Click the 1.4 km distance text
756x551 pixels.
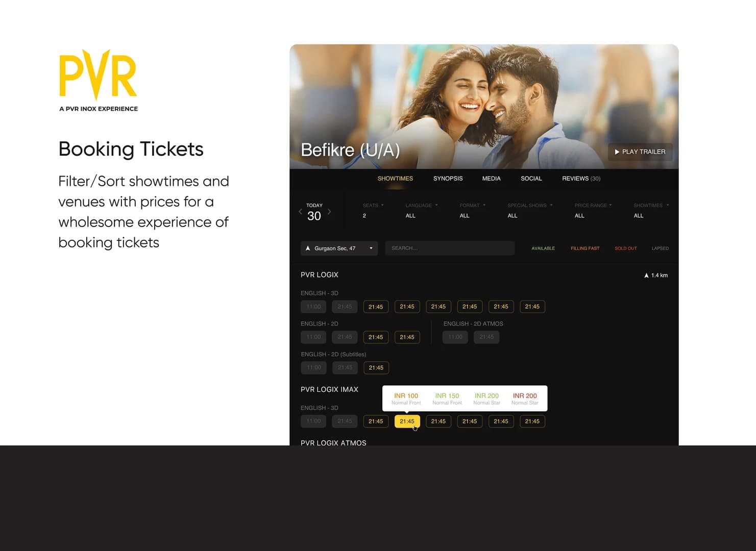click(x=659, y=275)
